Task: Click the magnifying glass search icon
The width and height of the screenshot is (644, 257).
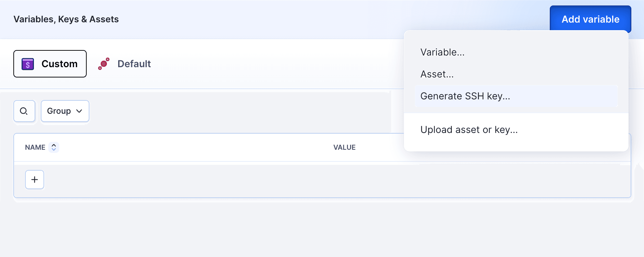Action: (24, 111)
